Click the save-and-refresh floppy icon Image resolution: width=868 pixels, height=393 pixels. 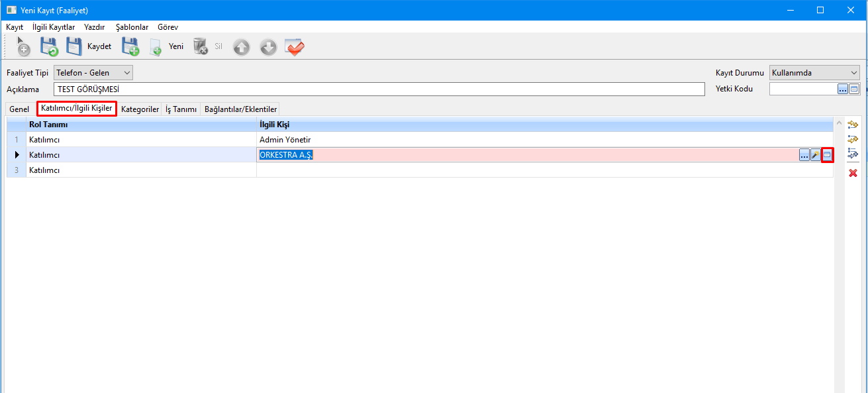click(50, 46)
